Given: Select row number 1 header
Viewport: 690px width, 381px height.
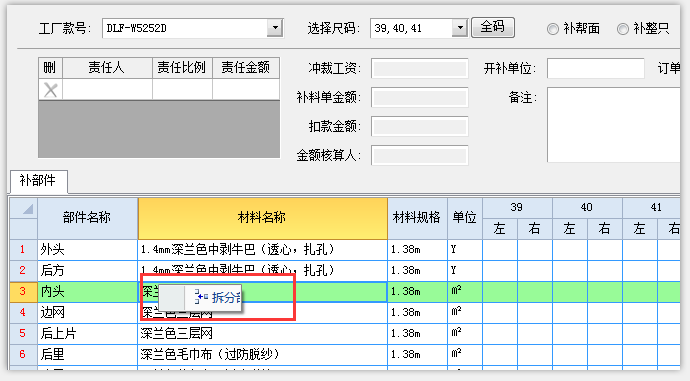Looking at the screenshot, I should (23, 250).
